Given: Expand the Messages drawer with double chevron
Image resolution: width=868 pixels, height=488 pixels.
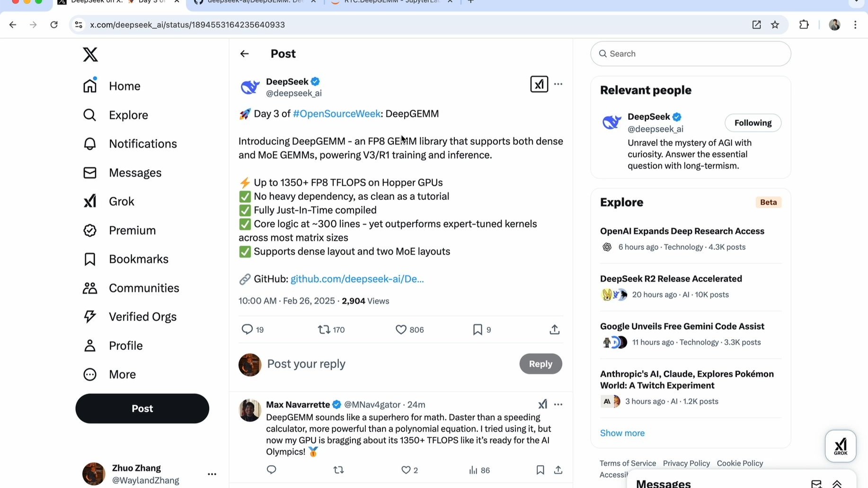Looking at the screenshot, I should point(837,483).
